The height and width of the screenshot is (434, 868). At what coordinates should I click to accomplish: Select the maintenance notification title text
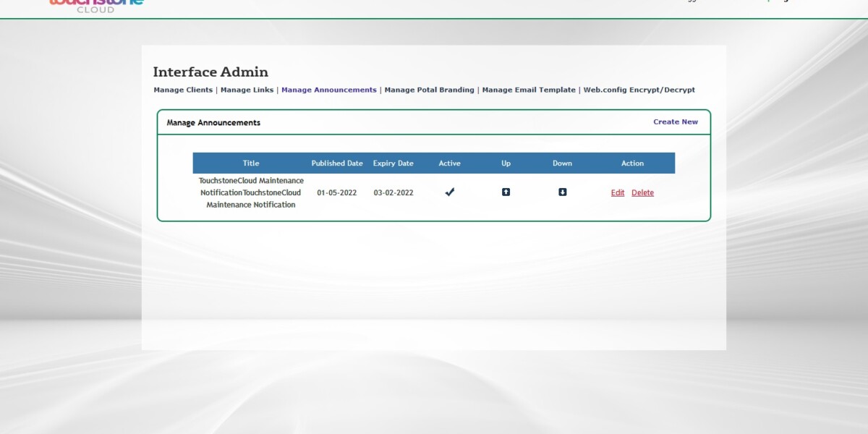(251, 192)
